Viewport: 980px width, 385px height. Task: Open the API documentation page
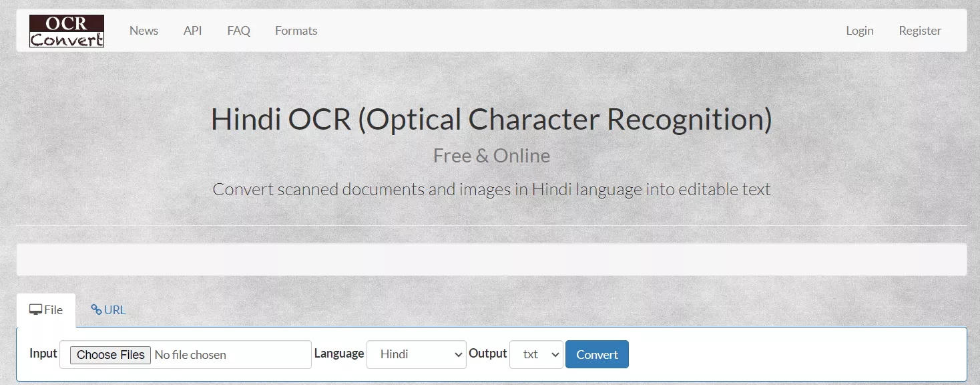[x=192, y=30]
